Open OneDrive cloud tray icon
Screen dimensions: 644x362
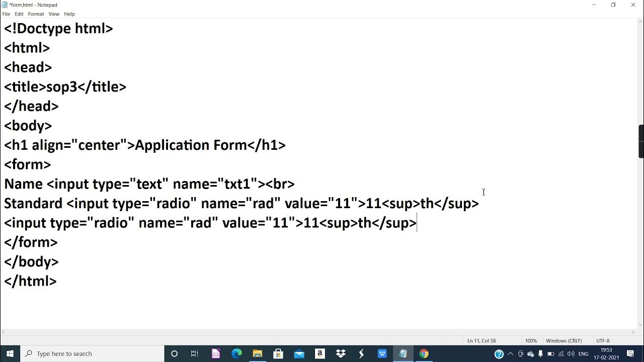(x=531, y=354)
